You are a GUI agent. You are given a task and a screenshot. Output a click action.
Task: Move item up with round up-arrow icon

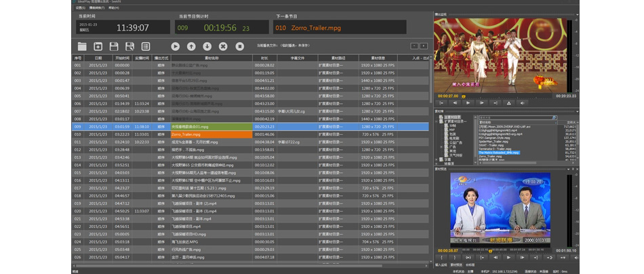[191, 46]
